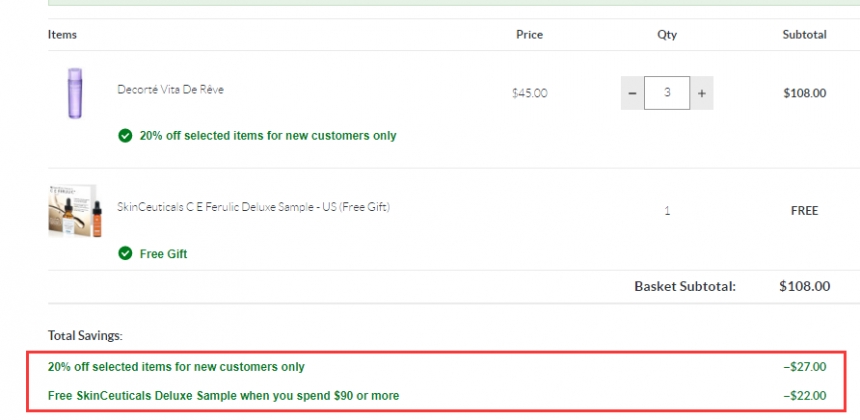This screenshot has width=860, height=420.
Task: Click the quantity input field showing 3
Action: pyautogui.click(x=667, y=93)
